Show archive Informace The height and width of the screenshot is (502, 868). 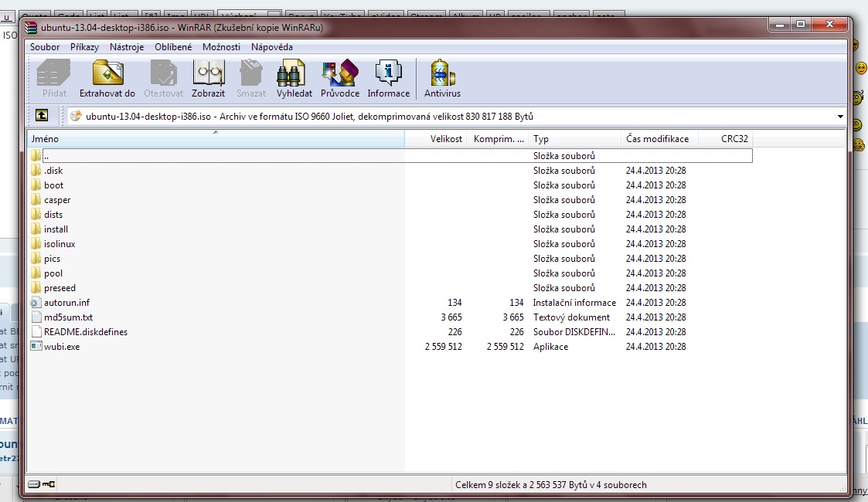389,79
